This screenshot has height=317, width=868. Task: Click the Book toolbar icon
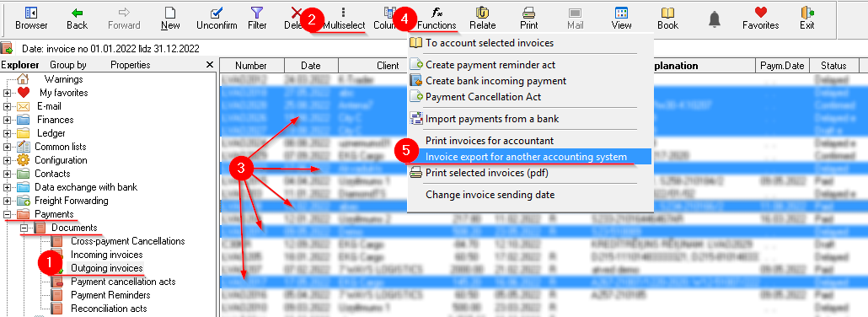tap(667, 19)
